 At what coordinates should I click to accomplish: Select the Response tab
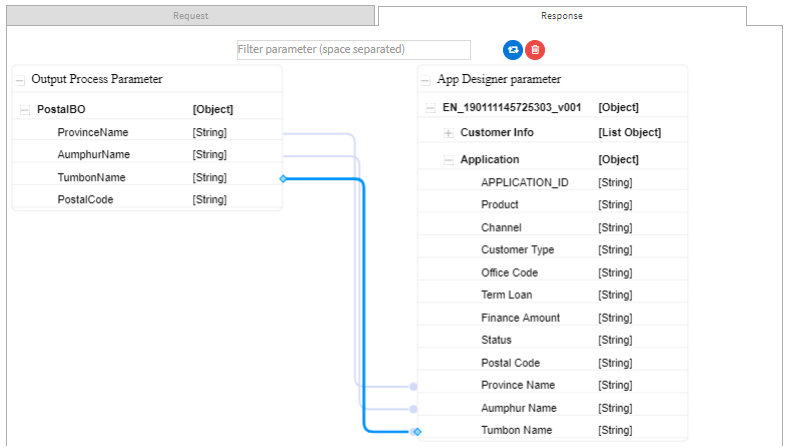pos(562,16)
